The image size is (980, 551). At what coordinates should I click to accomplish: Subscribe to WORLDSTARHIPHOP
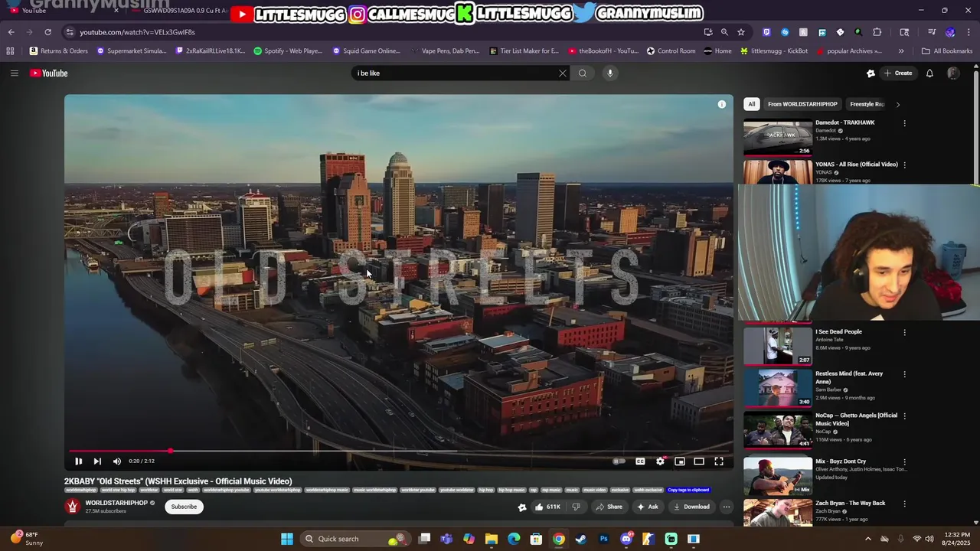coord(184,507)
